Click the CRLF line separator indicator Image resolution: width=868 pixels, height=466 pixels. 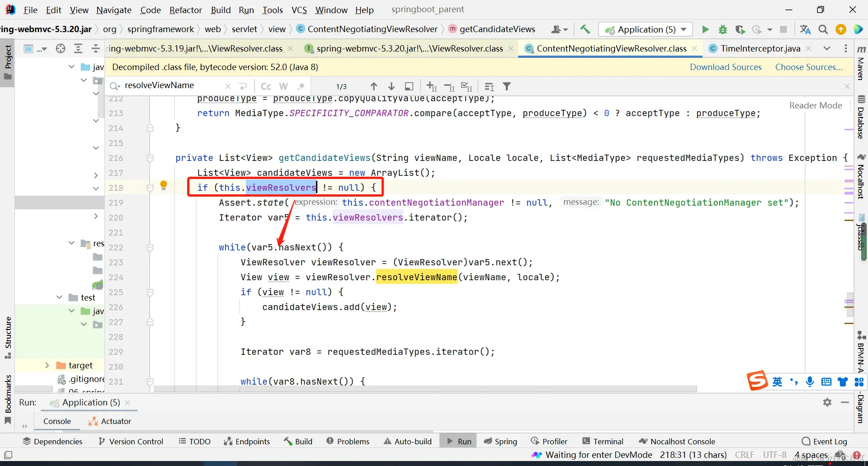click(745, 455)
